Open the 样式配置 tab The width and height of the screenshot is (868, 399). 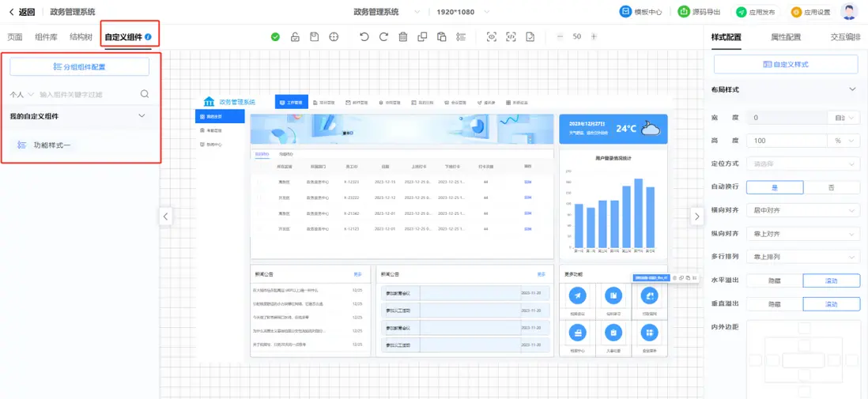726,37
